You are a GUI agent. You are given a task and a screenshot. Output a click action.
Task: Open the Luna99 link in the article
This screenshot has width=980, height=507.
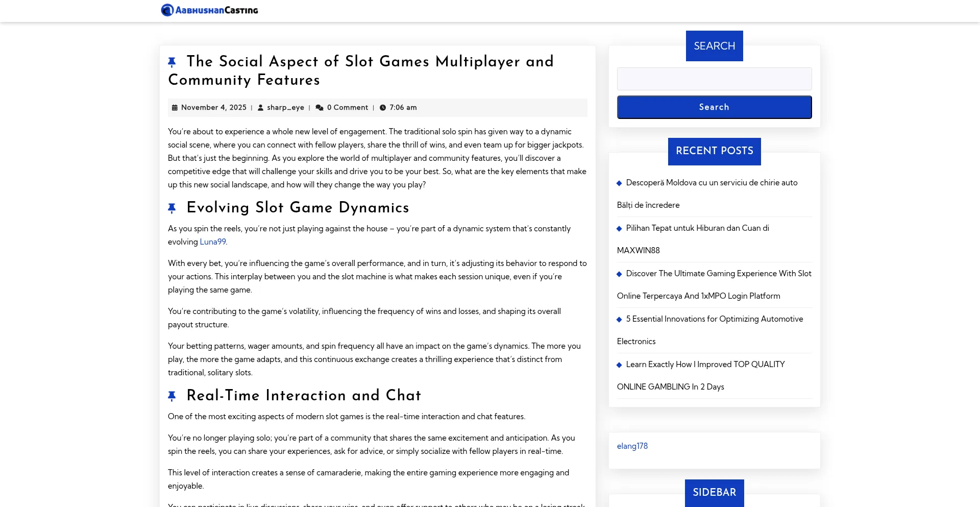(212, 242)
